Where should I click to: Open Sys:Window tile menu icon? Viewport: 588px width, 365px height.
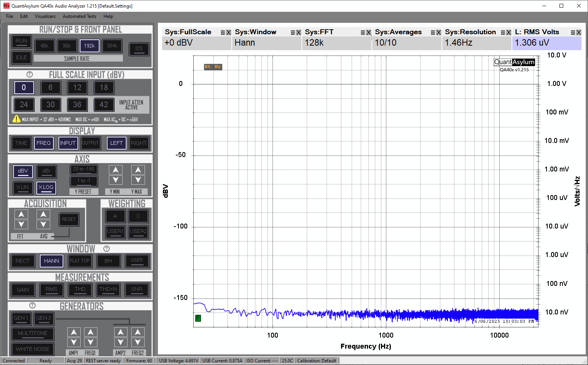(293, 33)
